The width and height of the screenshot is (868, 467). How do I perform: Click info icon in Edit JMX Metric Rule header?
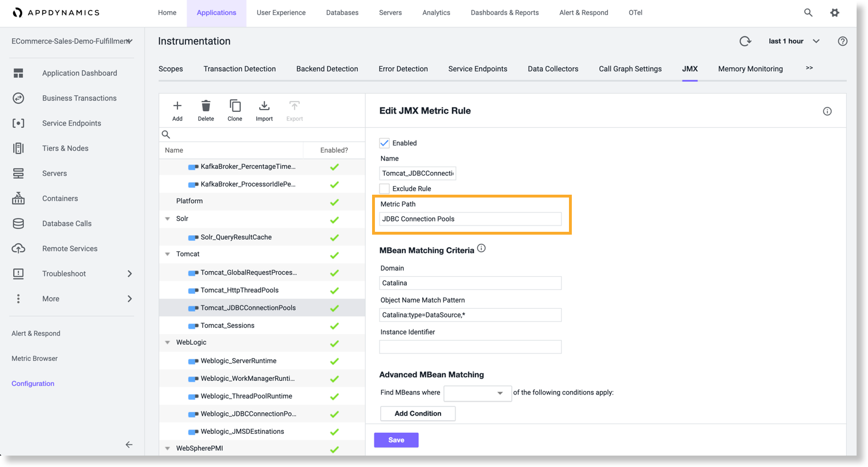pyautogui.click(x=827, y=111)
